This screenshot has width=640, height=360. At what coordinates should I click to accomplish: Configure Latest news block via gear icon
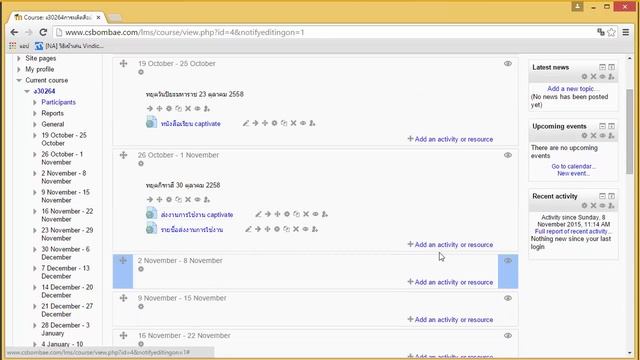(584, 77)
